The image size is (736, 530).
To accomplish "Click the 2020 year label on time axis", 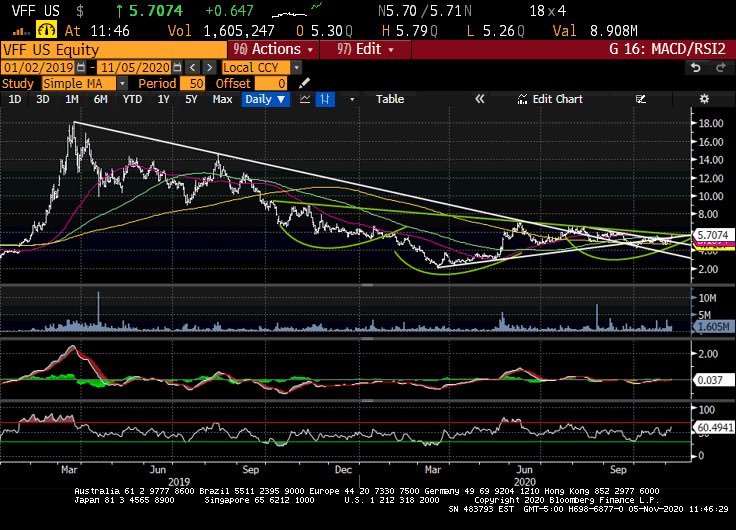I will [525, 482].
